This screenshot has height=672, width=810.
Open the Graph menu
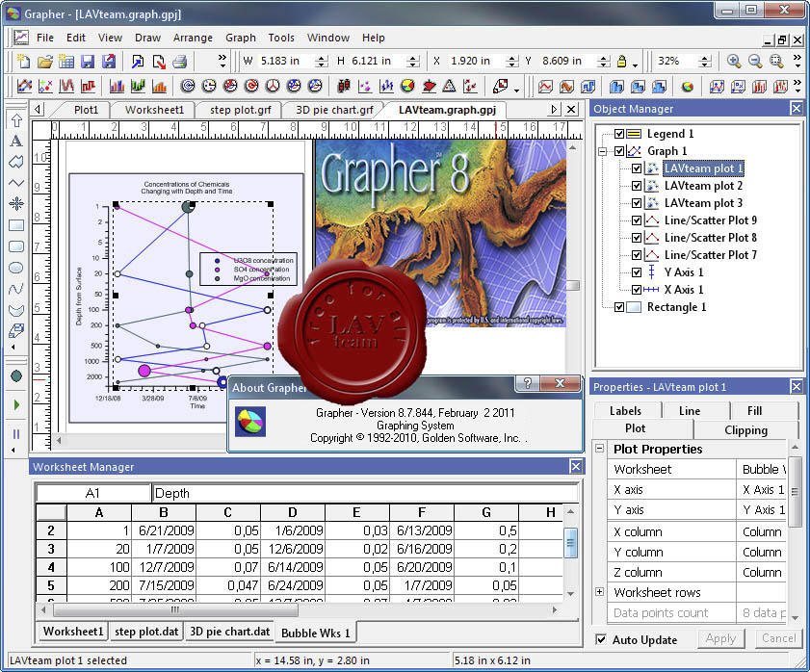coord(240,38)
